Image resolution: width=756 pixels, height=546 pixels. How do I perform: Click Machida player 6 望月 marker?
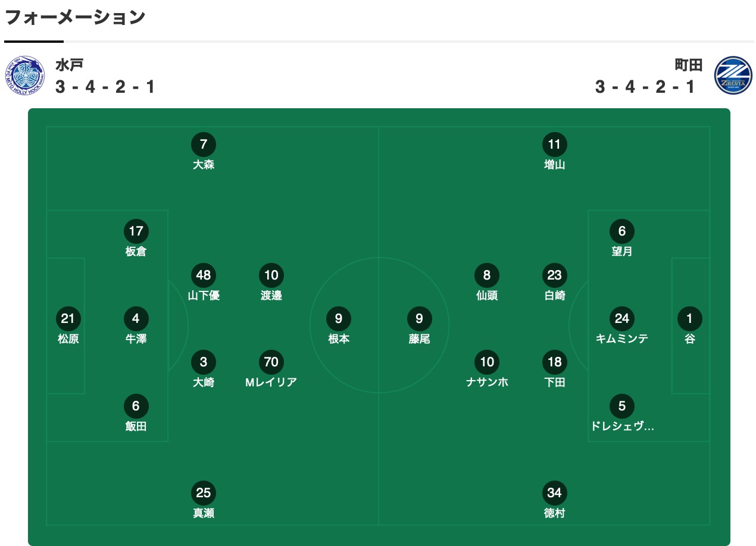[x=621, y=231]
